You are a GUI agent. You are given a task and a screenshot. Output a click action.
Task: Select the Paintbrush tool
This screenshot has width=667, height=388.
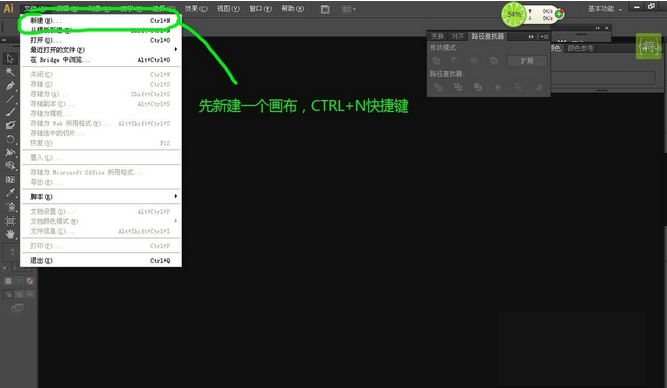point(10,112)
